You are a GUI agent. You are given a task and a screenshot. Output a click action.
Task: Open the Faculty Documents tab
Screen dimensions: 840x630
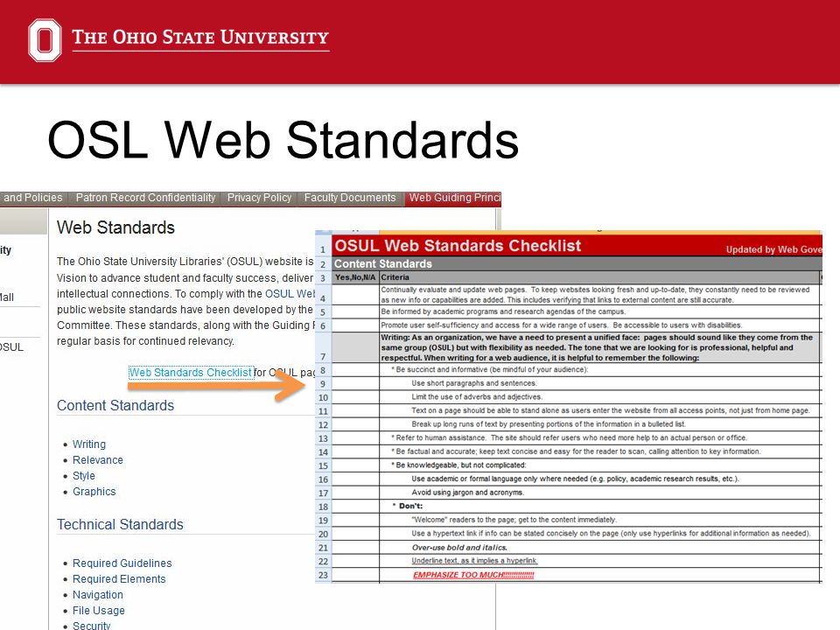click(x=350, y=198)
